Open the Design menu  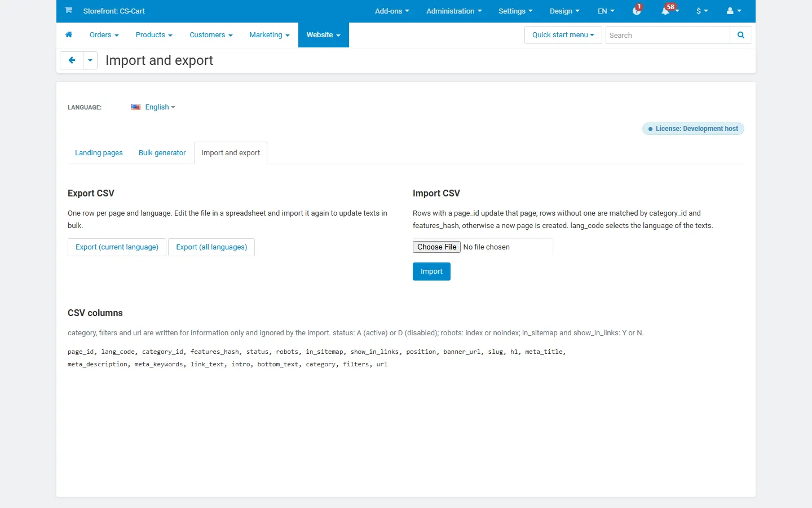click(564, 11)
